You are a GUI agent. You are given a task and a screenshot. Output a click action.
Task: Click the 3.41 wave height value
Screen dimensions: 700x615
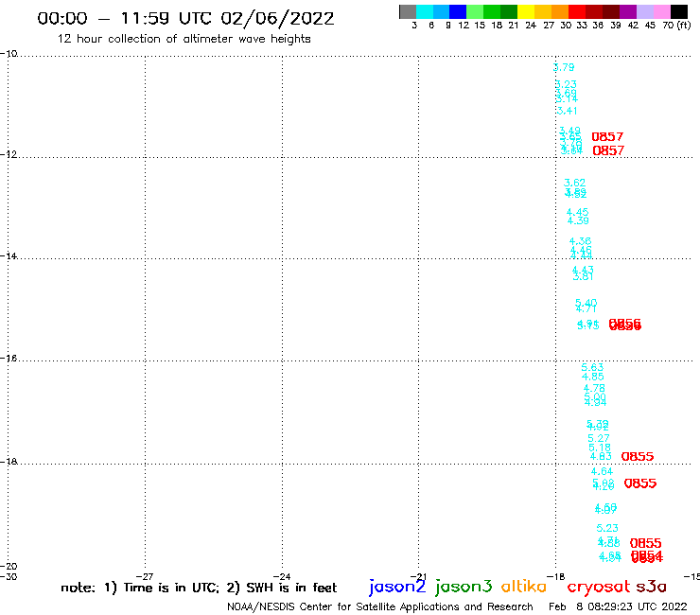pyautogui.click(x=567, y=111)
